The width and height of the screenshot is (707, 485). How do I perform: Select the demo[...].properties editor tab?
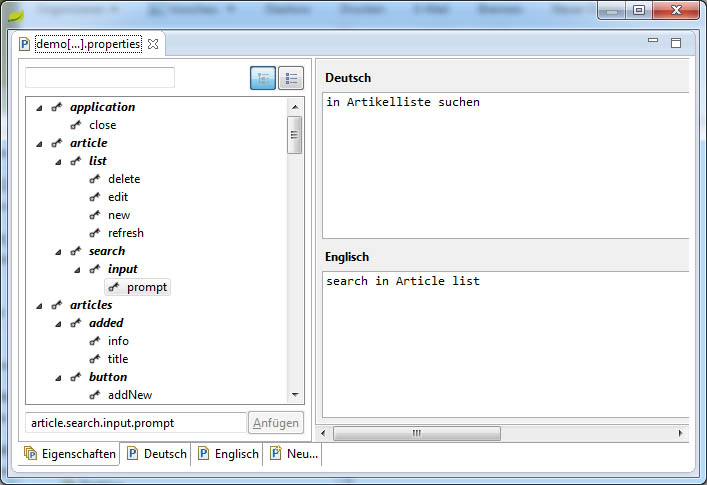(x=88, y=44)
